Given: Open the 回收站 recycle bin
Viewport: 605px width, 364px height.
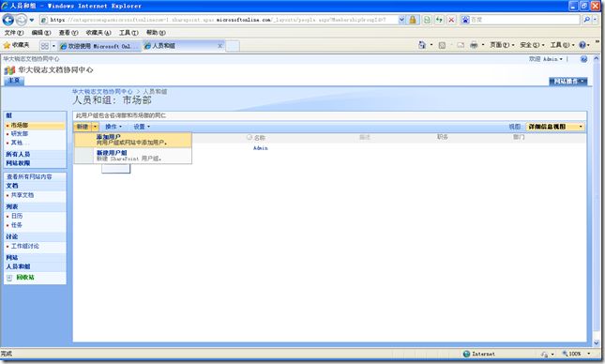Looking at the screenshot, I should [x=25, y=277].
